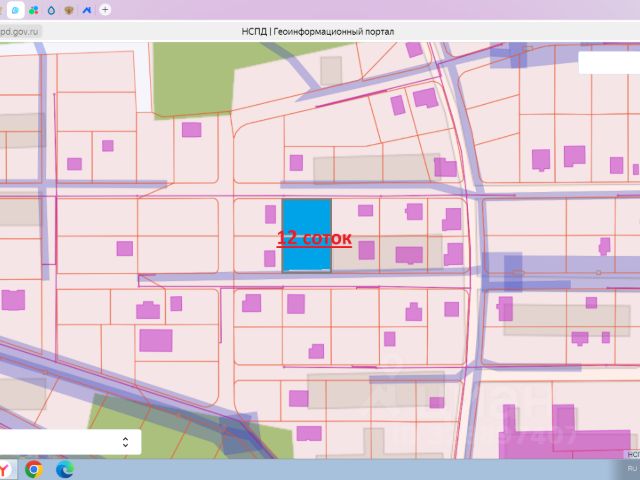Open Yandex Browser from the taskbar
640x480 pixels.
coord(6,469)
